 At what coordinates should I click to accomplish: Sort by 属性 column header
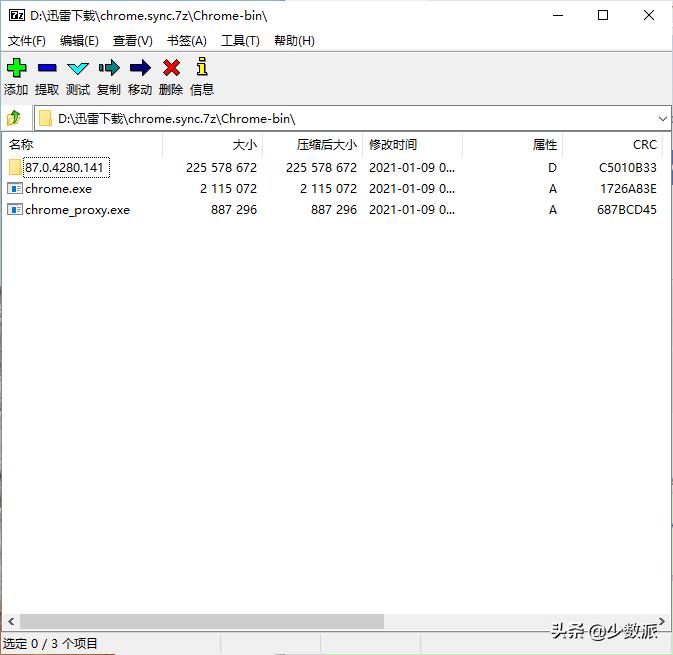coord(512,145)
